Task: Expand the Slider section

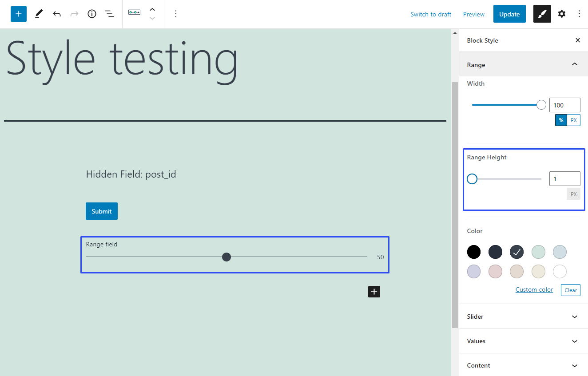Action: (523, 317)
